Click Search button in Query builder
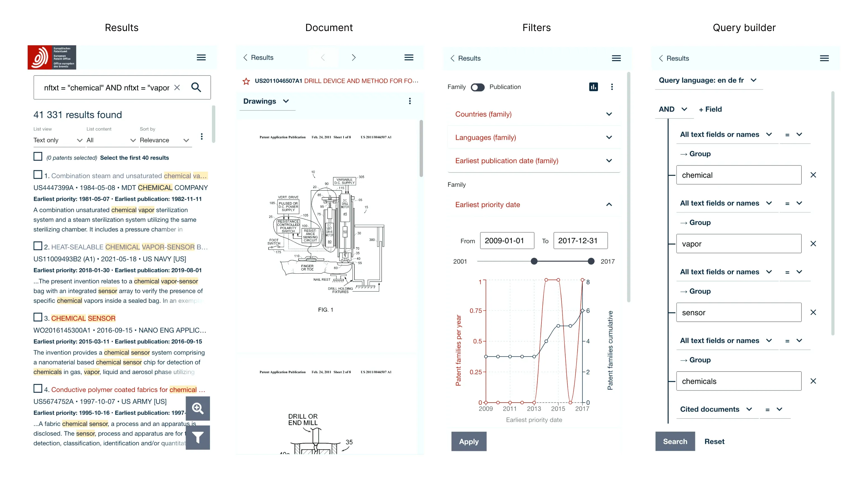The image size is (868, 499). click(x=675, y=441)
